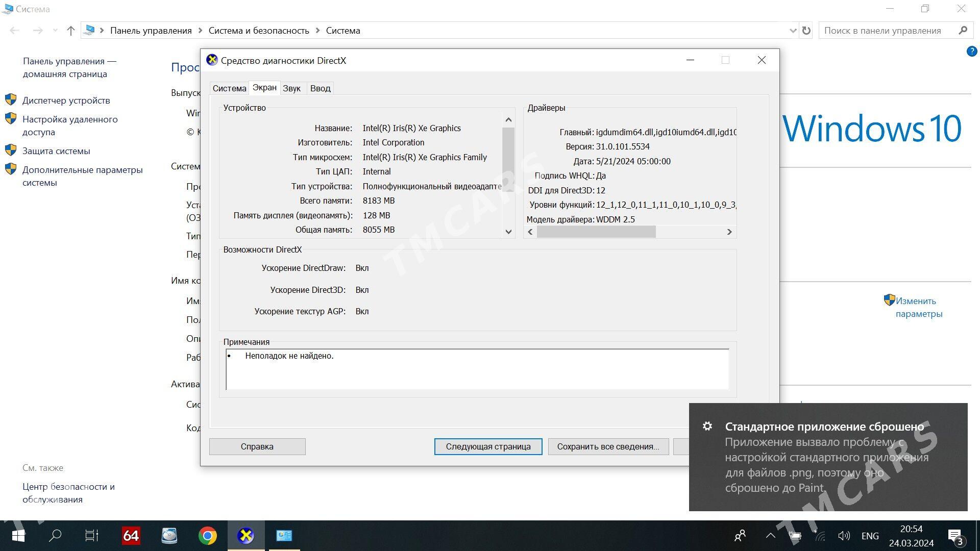Click shield icon next to Защита системы
Image resolution: width=980 pixels, height=551 pixels.
click(x=11, y=149)
